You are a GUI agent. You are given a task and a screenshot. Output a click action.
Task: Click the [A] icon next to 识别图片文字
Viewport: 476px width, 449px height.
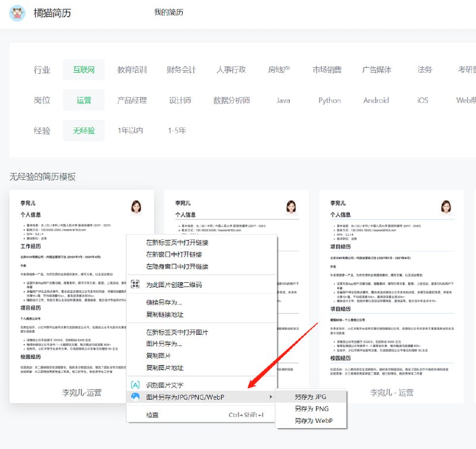click(x=134, y=384)
